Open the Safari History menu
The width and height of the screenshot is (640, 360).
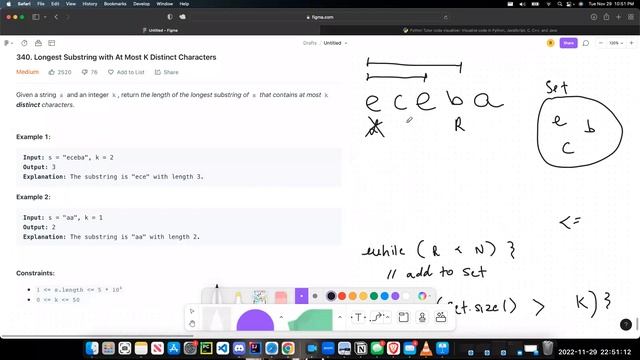tap(90, 4)
